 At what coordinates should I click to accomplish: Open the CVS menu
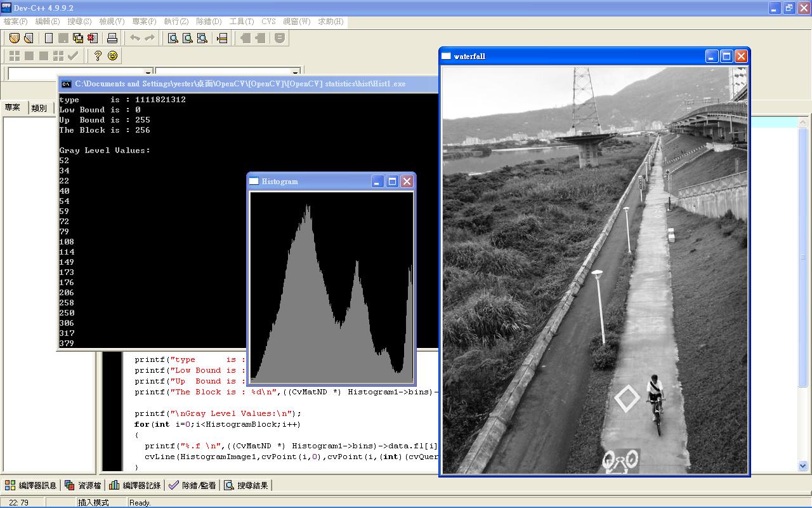click(x=268, y=22)
